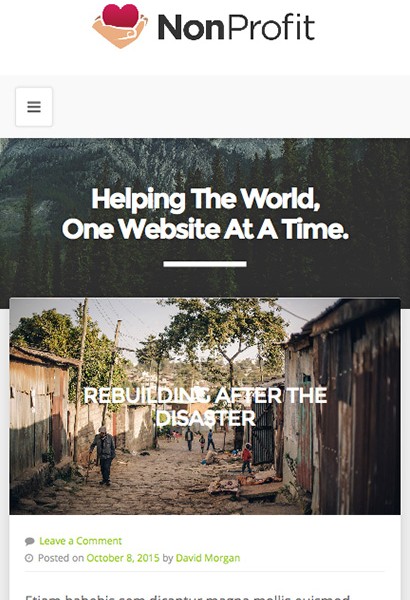Click the heart-in-hands logo icon
Image resolution: width=410 pixels, height=600 pixels.
(120, 26)
